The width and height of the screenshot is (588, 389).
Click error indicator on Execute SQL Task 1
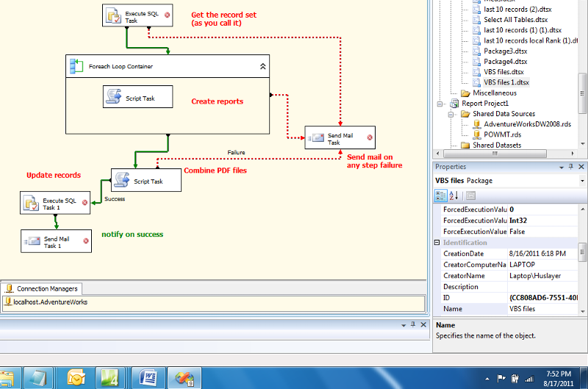click(85, 202)
